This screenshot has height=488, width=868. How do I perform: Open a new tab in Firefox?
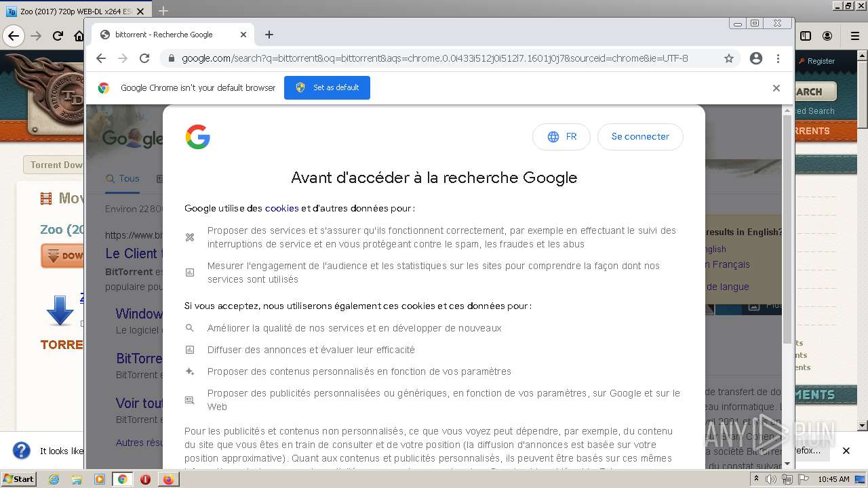(163, 11)
